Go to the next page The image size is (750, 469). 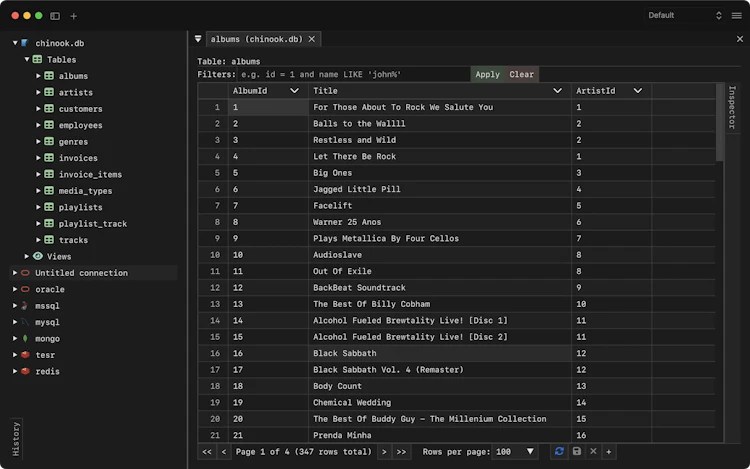(x=384, y=451)
